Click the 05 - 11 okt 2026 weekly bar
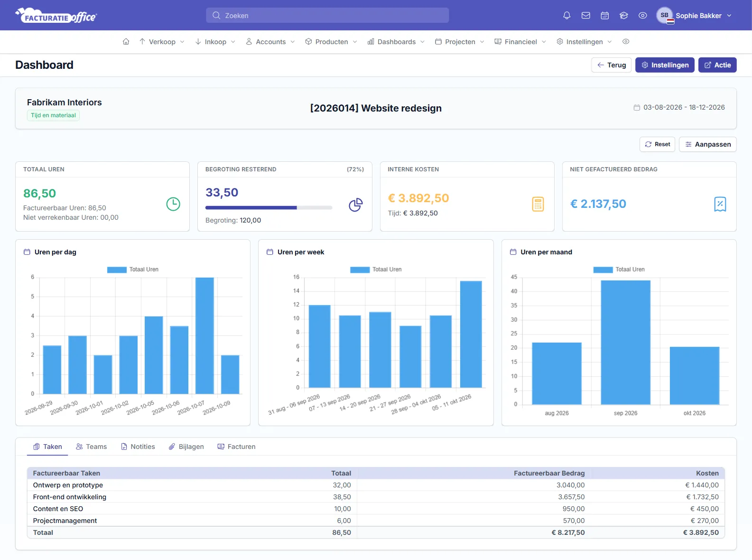The height and width of the screenshot is (560, 752). (x=471, y=334)
